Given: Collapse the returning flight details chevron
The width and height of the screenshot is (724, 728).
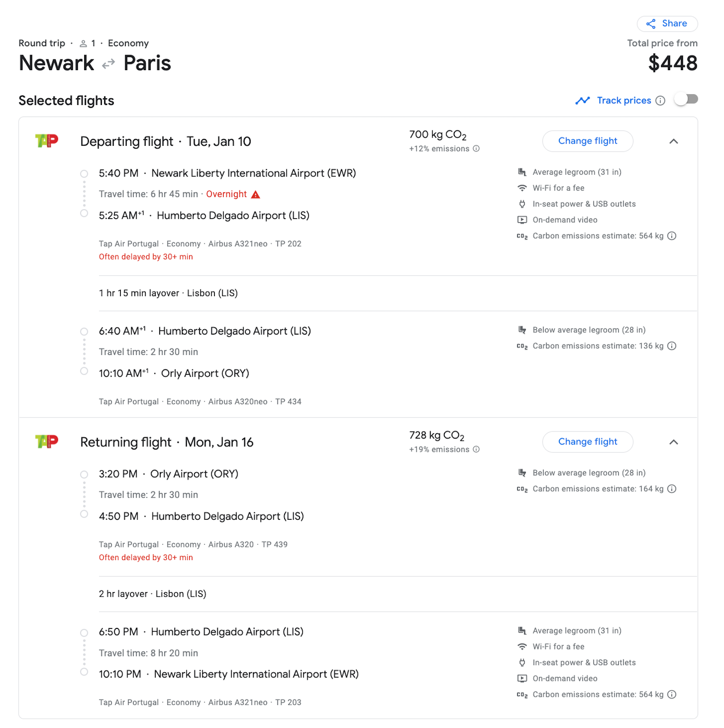Looking at the screenshot, I should click(x=674, y=442).
